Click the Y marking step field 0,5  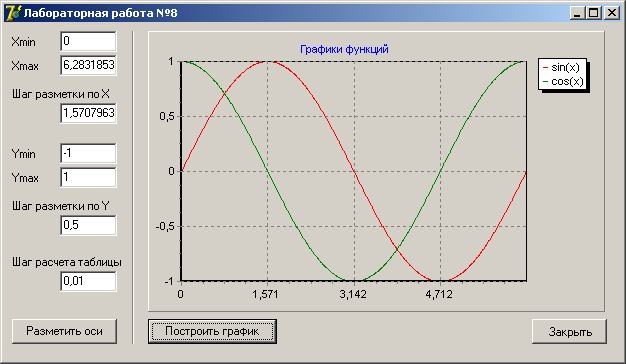[88, 225]
